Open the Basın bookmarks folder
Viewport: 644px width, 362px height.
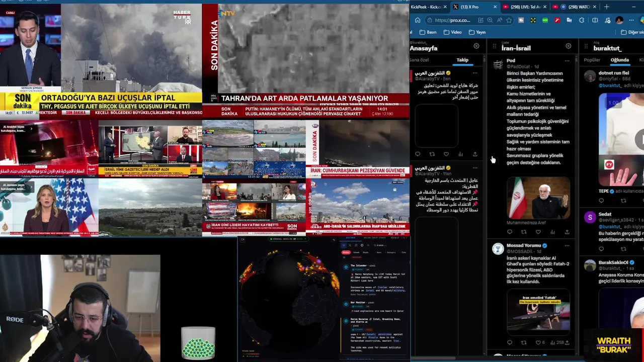click(428, 32)
